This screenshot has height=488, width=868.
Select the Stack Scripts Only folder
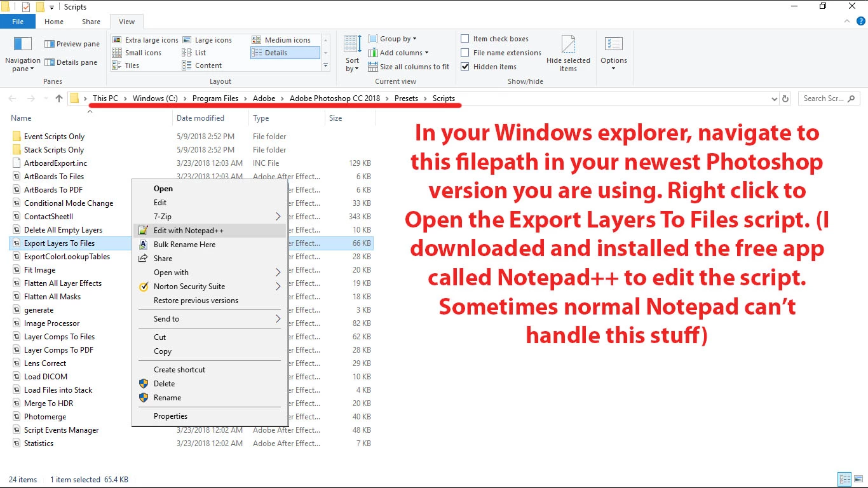coord(54,150)
